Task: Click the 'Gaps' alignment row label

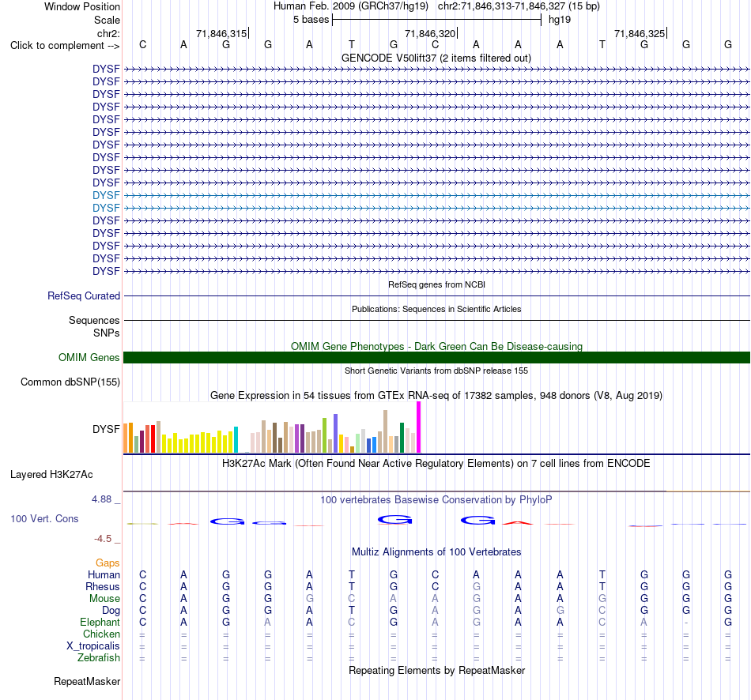Action: (x=108, y=563)
